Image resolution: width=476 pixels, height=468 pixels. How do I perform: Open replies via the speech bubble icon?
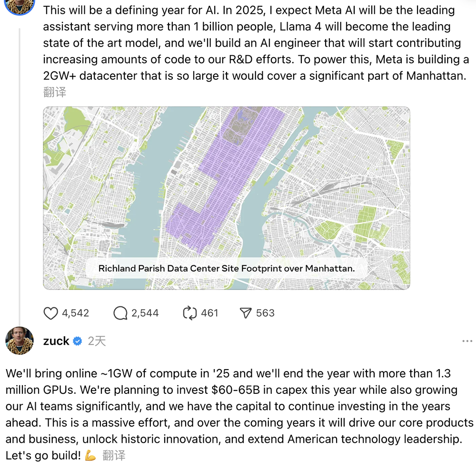click(120, 313)
